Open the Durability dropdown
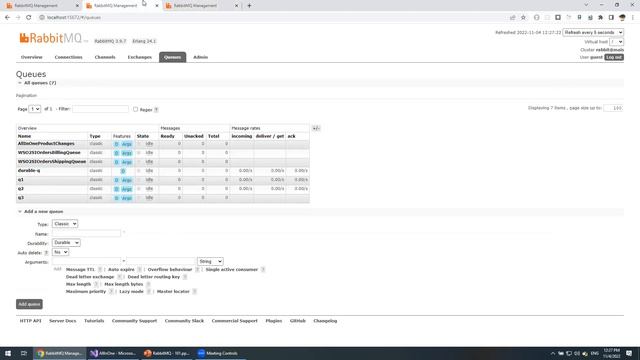 coord(66,243)
